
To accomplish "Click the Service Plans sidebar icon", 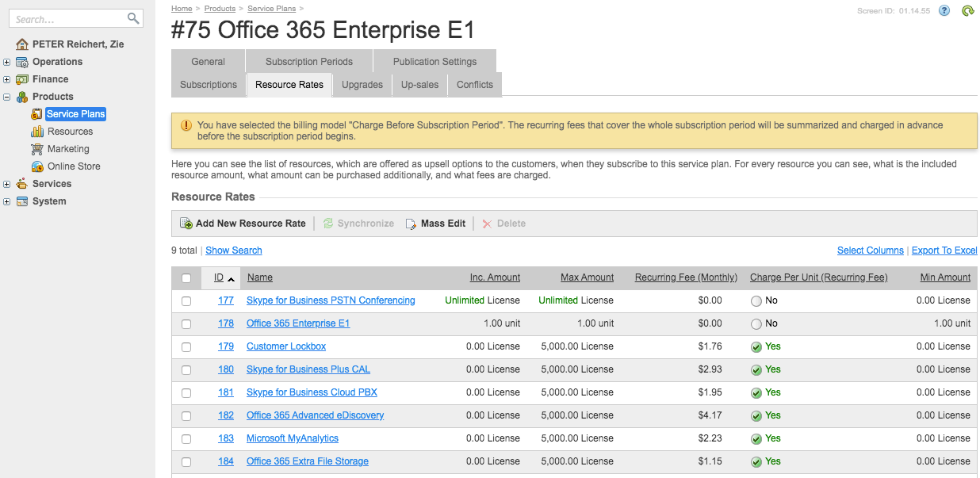I will 36,114.
